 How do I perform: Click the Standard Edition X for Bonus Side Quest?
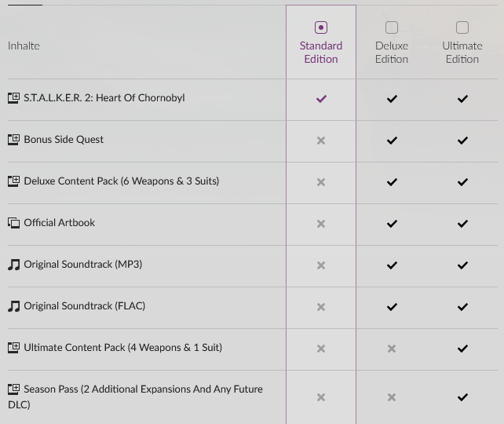[x=320, y=141]
